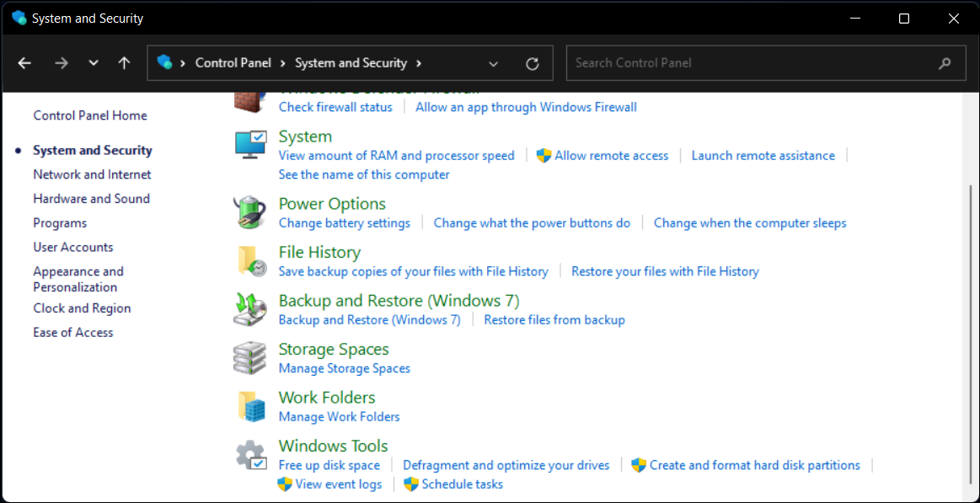Navigate up using the up arrow button

pyautogui.click(x=124, y=62)
